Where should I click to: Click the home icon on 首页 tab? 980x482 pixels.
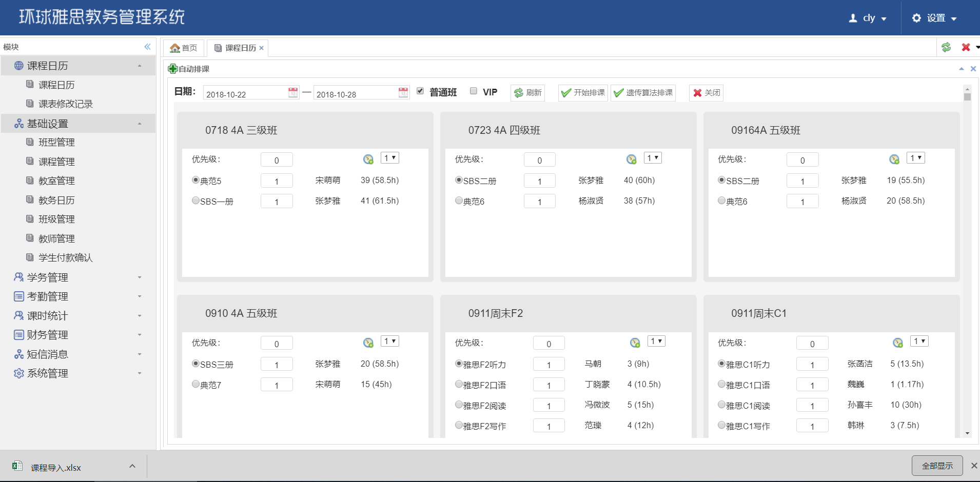coord(175,48)
